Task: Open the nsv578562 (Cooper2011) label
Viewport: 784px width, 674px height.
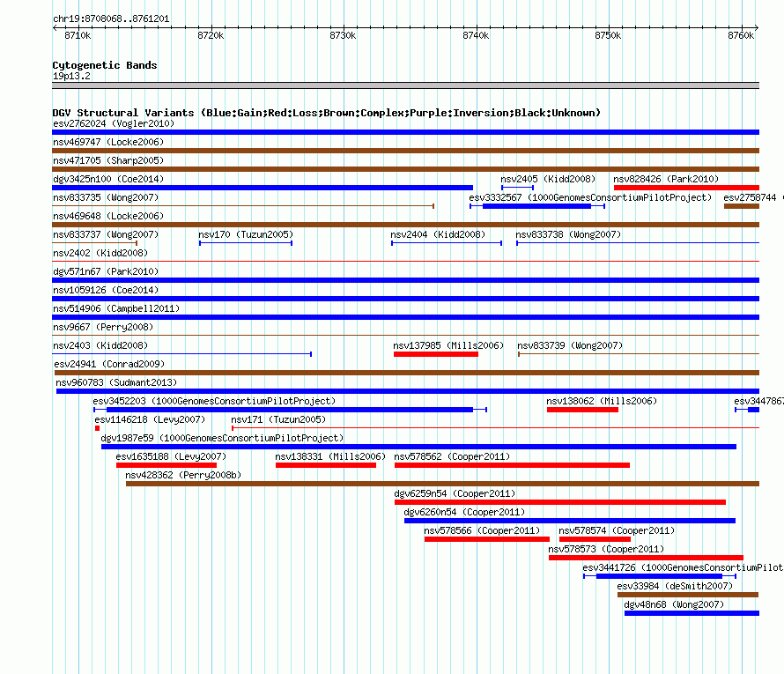Action: point(452,456)
